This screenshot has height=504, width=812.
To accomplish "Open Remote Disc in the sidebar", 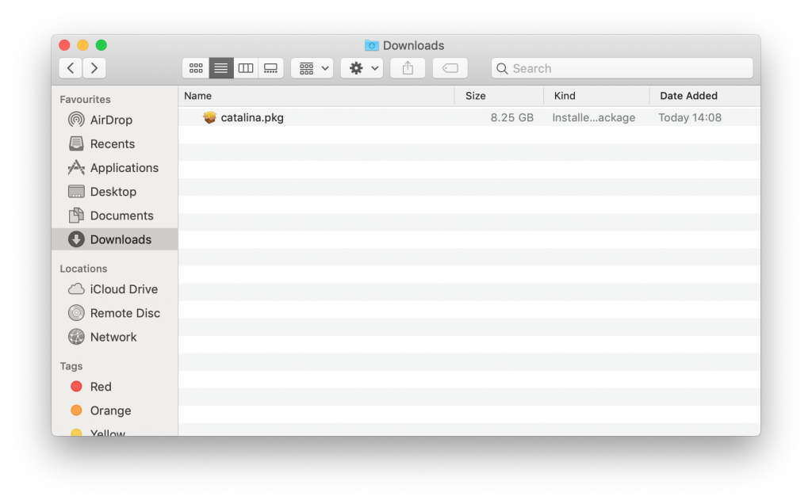I will (x=124, y=313).
